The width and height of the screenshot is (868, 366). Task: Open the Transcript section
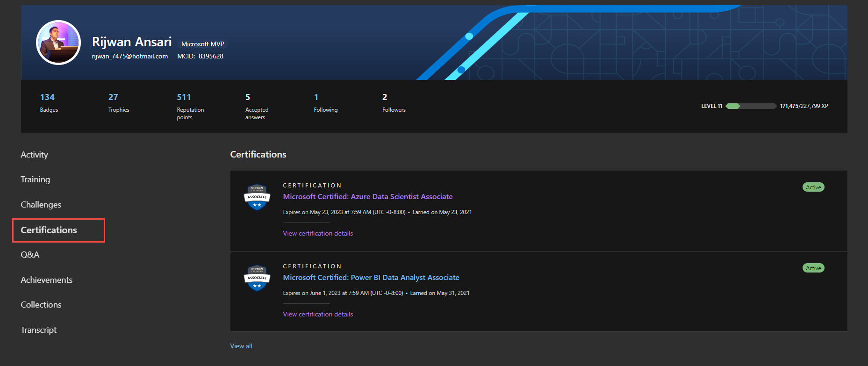click(38, 330)
